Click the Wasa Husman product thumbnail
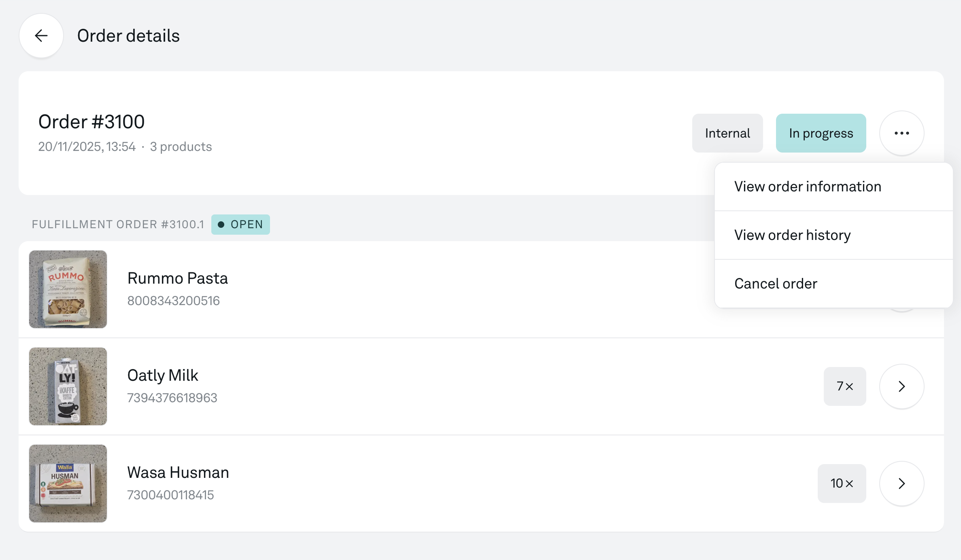The height and width of the screenshot is (560, 961). tap(68, 484)
